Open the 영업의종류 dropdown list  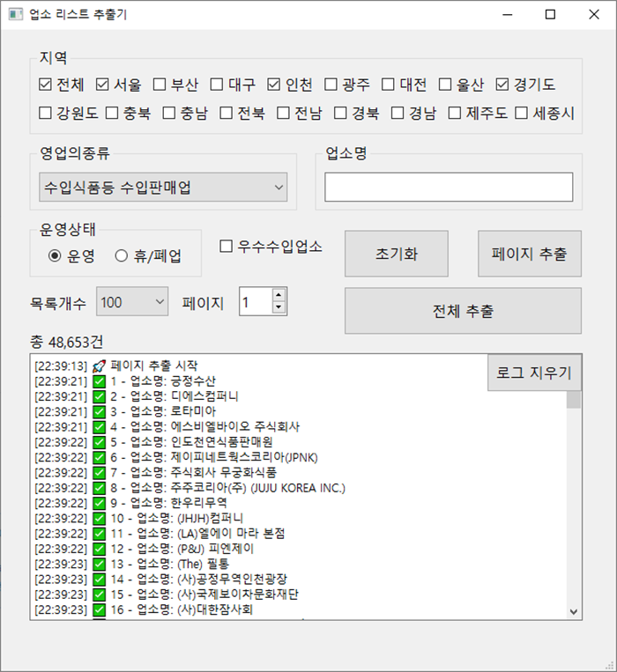[163, 188]
